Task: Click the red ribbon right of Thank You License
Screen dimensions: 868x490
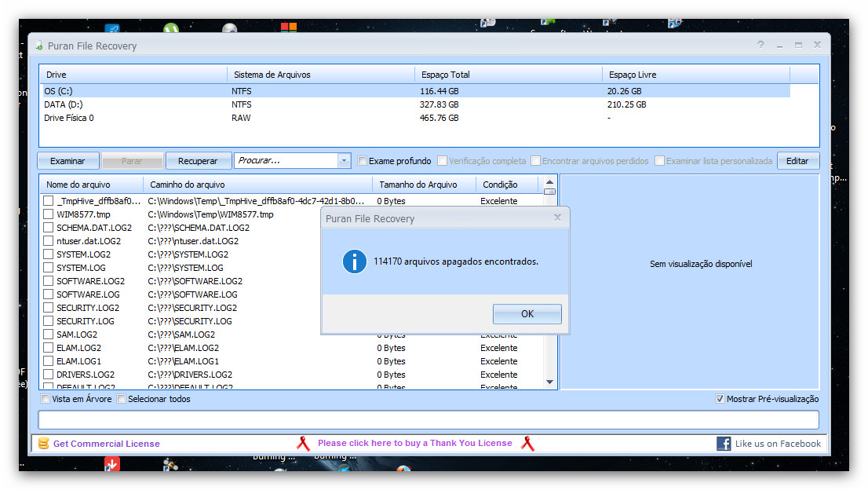Action: (527, 444)
